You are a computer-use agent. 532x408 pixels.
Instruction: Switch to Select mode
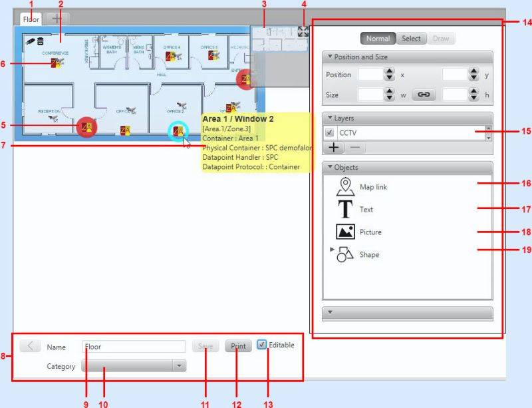click(x=411, y=39)
